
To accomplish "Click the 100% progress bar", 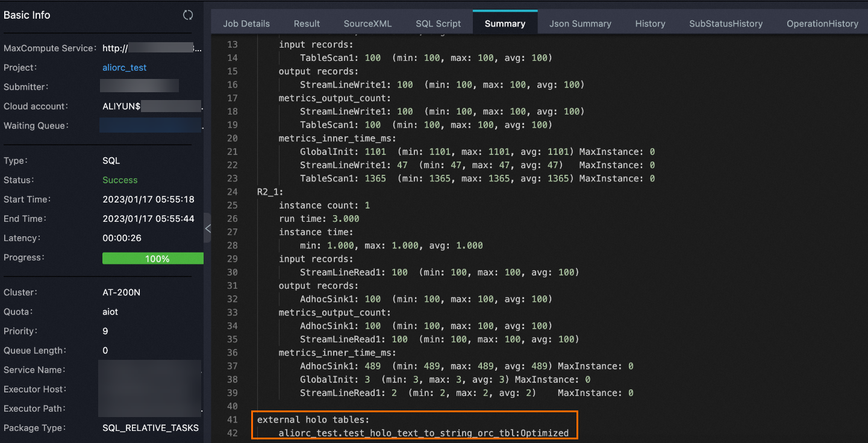I will [x=153, y=259].
